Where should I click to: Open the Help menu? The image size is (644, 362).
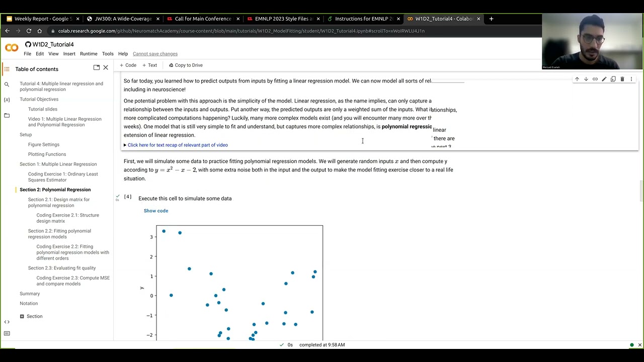(x=123, y=54)
